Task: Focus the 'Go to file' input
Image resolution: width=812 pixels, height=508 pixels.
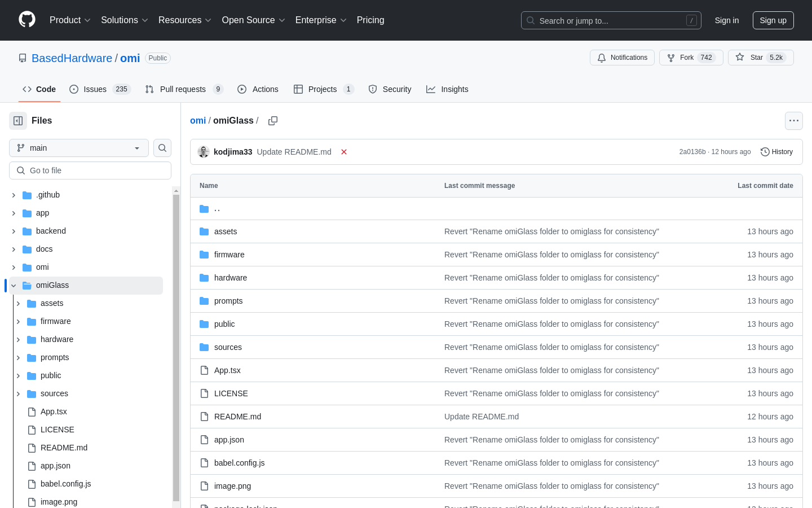Action: [x=90, y=170]
